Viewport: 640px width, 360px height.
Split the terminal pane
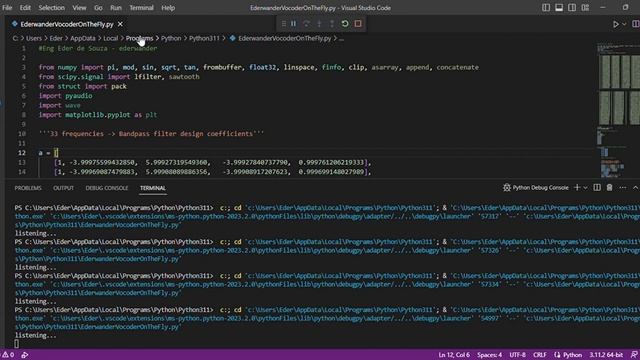tap(597, 188)
